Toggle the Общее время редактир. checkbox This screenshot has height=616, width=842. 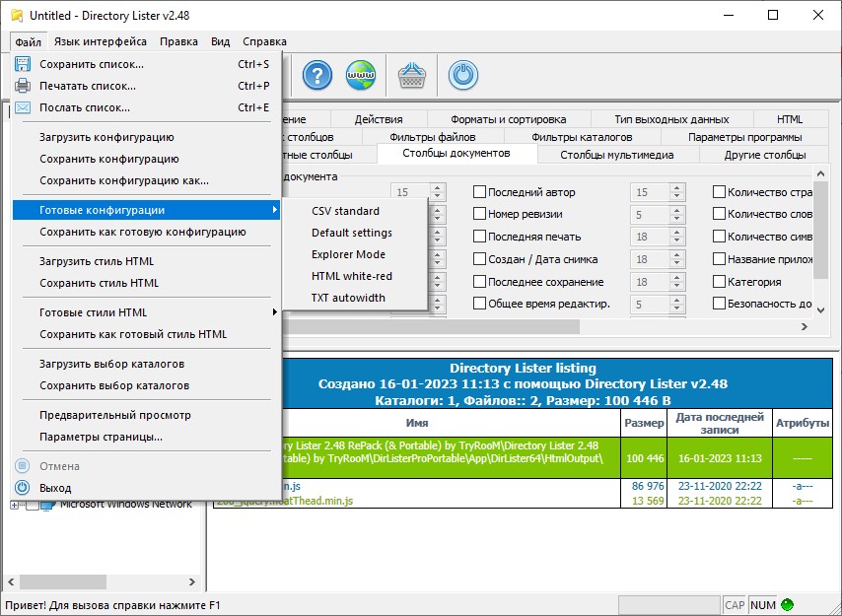pos(479,304)
